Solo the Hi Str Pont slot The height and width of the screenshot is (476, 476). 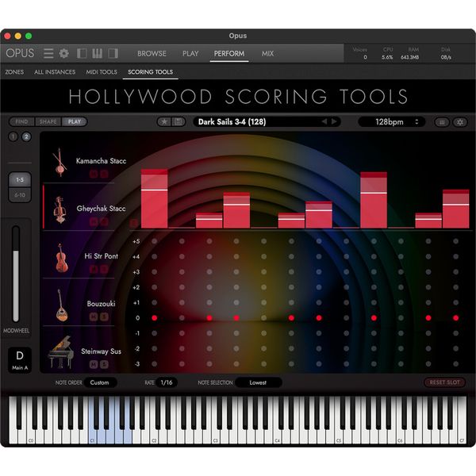coord(104,269)
